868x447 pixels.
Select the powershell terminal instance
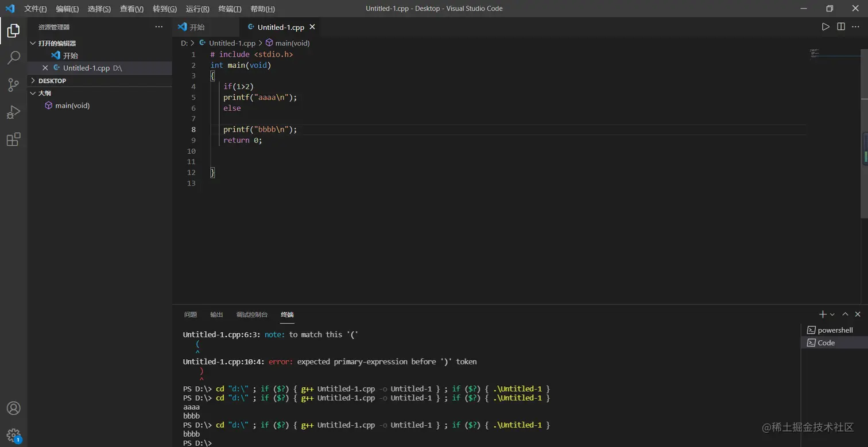835,330
